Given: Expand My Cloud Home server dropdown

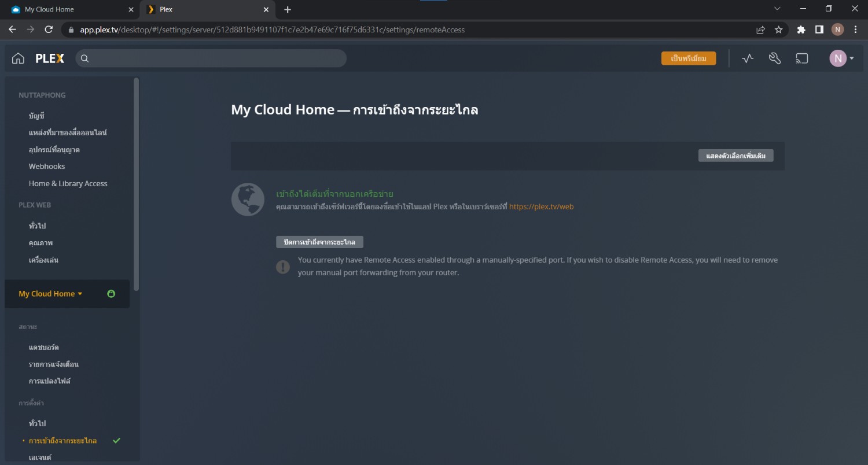Looking at the screenshot, I should pyautogui.click(x=50, y=294).
